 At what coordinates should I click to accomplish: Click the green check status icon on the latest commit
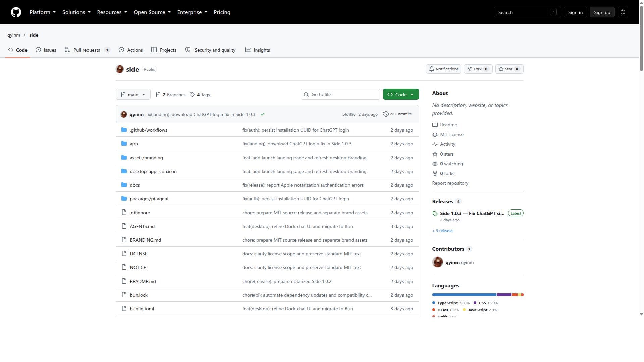[263, 114]
